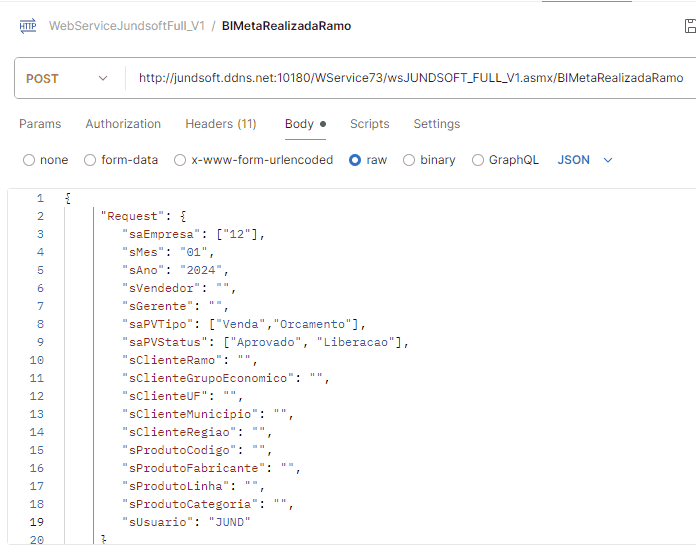696x547 pixels.
Task: Expand the JSON format dropdown
Action: [x=584, y=160]
